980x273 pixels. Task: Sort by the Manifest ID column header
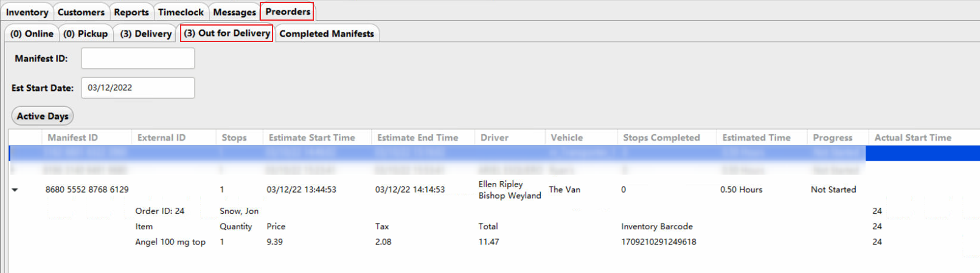72,138
